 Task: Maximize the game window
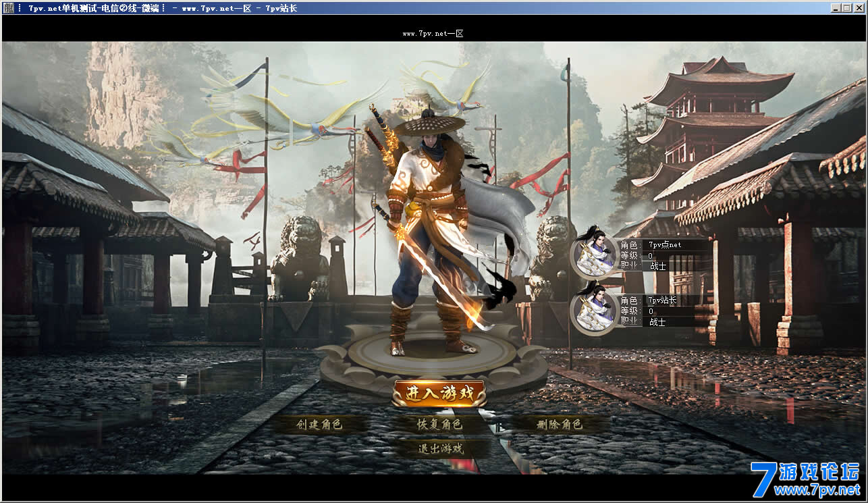(x=846, y=8)
